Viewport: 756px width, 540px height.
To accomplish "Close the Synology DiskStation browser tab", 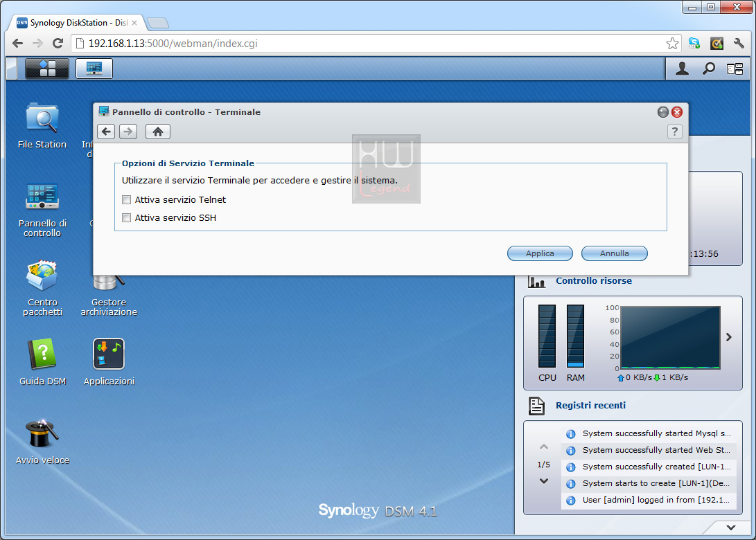I will 134,23.
